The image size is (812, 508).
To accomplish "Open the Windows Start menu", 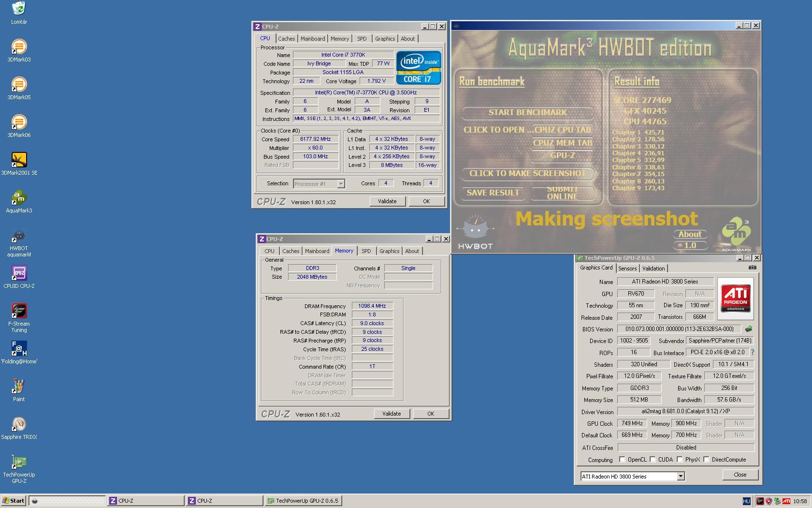I will pos(14,501).
